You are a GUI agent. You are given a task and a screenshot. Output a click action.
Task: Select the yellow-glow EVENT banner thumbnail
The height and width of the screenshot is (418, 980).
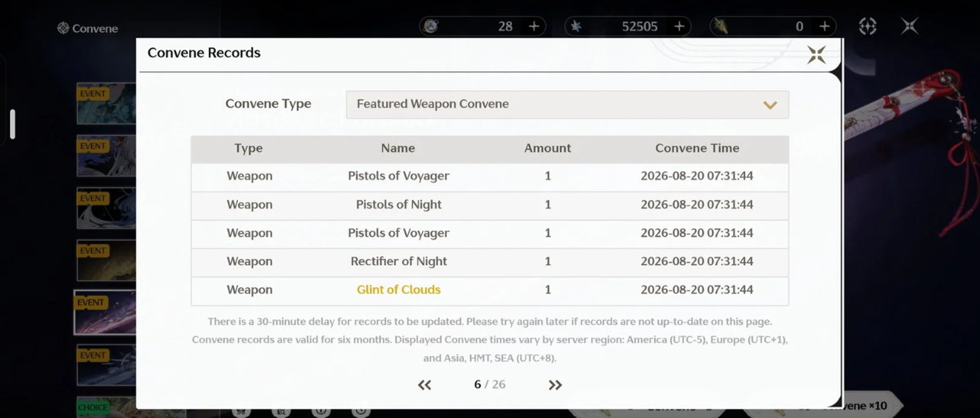[106, 260]
